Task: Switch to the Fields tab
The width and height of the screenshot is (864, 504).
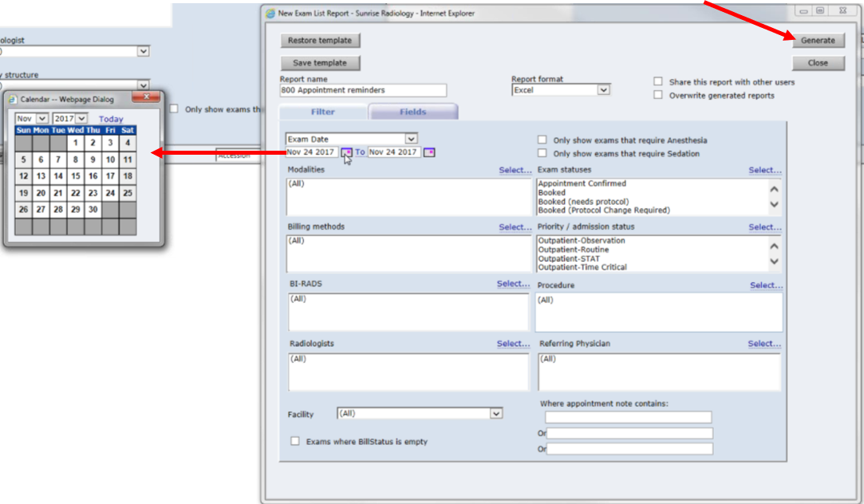Action: tap(413, 112)
